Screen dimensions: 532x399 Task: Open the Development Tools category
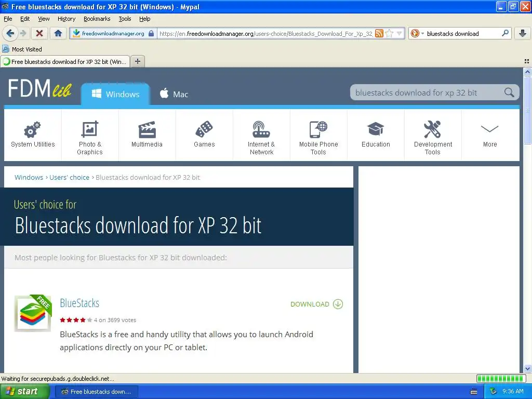click(433, 135)
